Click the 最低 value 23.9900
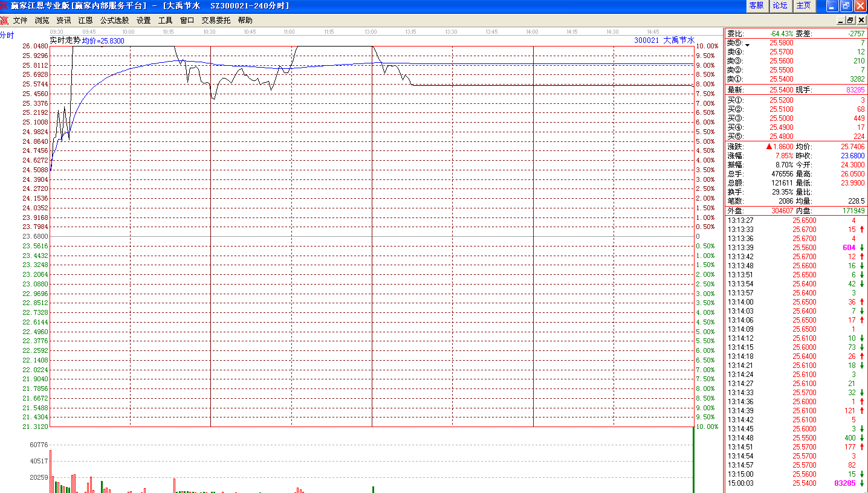The width and height of the screenshot is (868, 493). (853, 183)
